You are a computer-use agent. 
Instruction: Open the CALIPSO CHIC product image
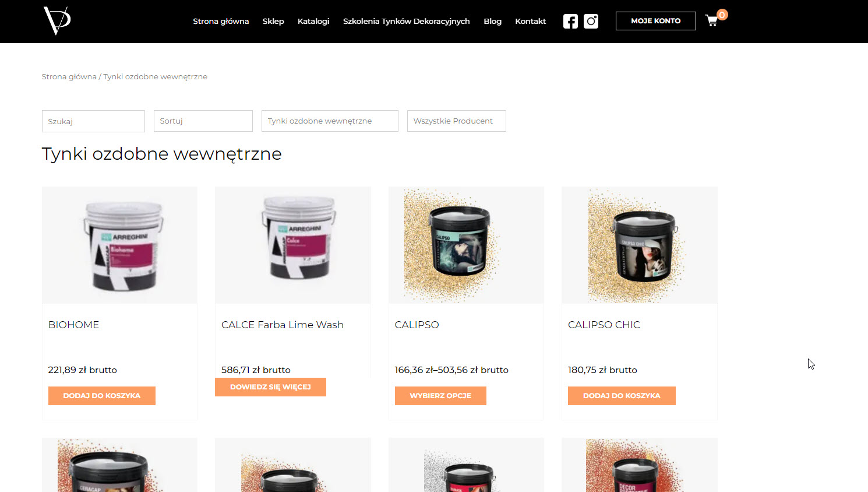click(639, 245)
